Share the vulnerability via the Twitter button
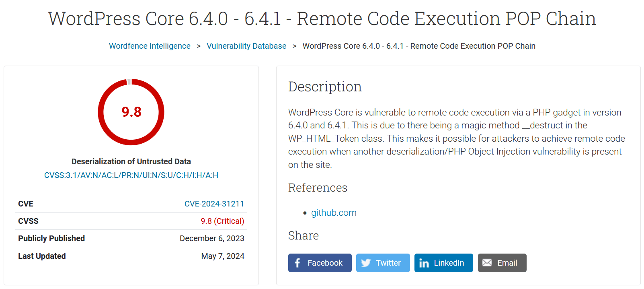Viewport: 644px width, 289px height. point(383,263)
